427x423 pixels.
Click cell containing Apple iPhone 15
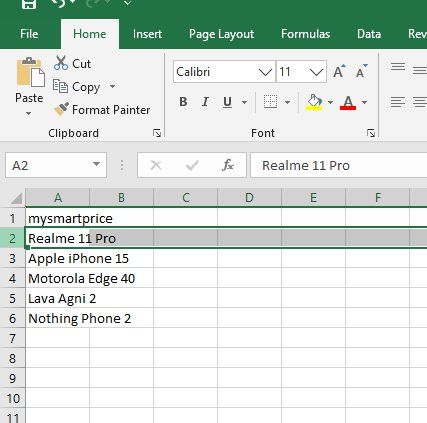(58, 258)
